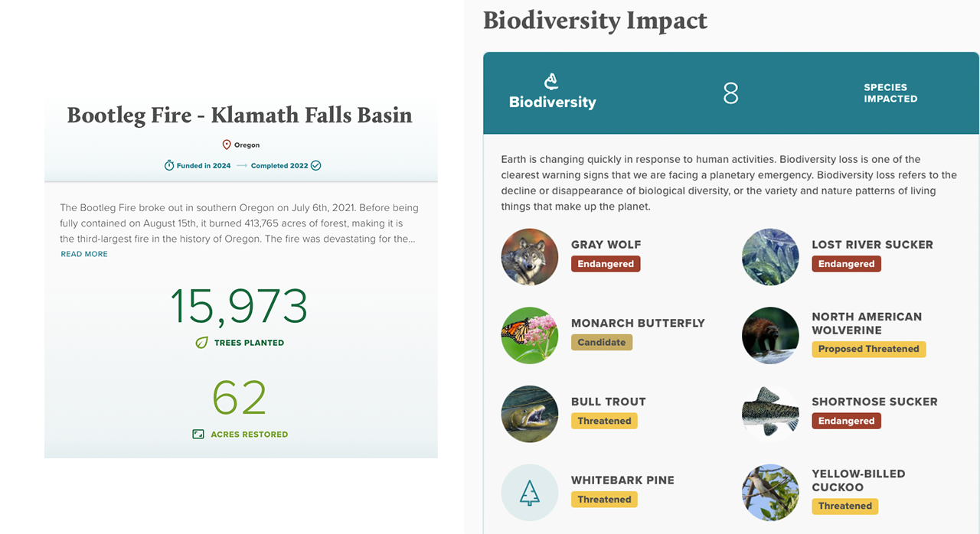Expand the truncated Bootleg Fire description

[x=83, y=253]
